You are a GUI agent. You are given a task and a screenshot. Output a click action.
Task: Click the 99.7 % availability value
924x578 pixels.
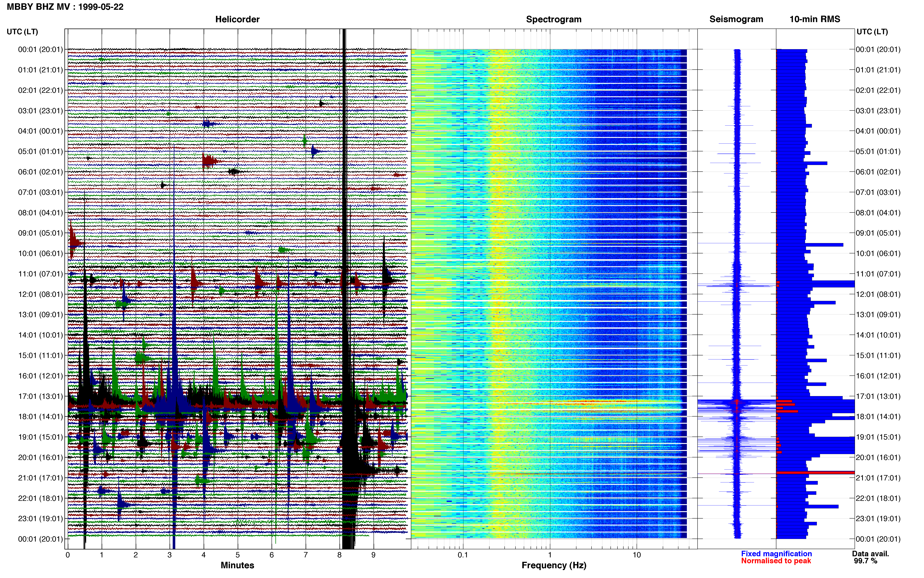[x=865, y=561]
